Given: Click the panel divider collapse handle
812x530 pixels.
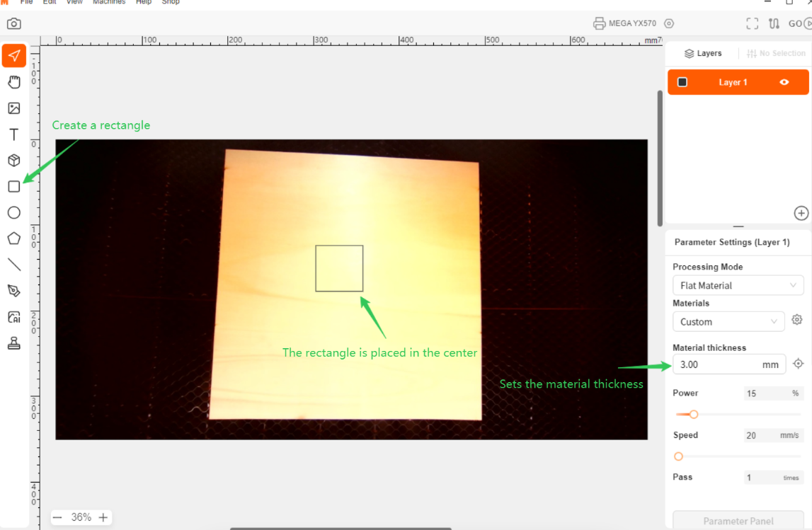Looking at the screenshot, I should (738, 226).
